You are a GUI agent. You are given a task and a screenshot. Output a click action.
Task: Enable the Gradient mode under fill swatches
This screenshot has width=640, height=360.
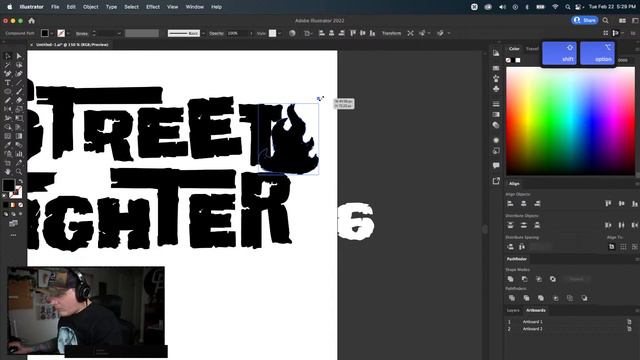pos(13,205)
